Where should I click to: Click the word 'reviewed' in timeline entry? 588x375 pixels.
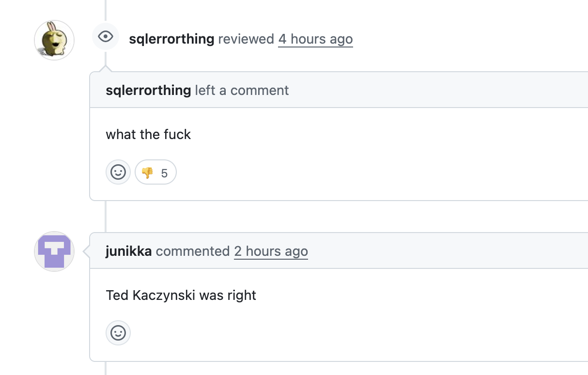tap(246, 39)
